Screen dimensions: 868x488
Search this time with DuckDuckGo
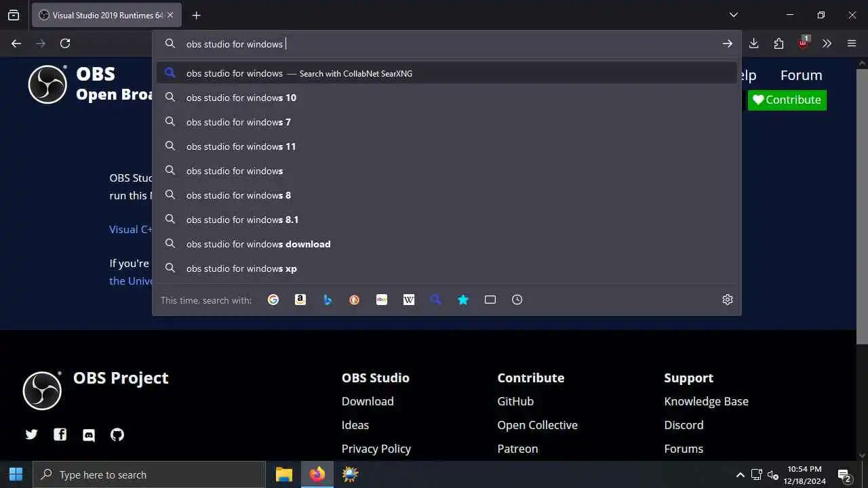click(x=355, y=300)
